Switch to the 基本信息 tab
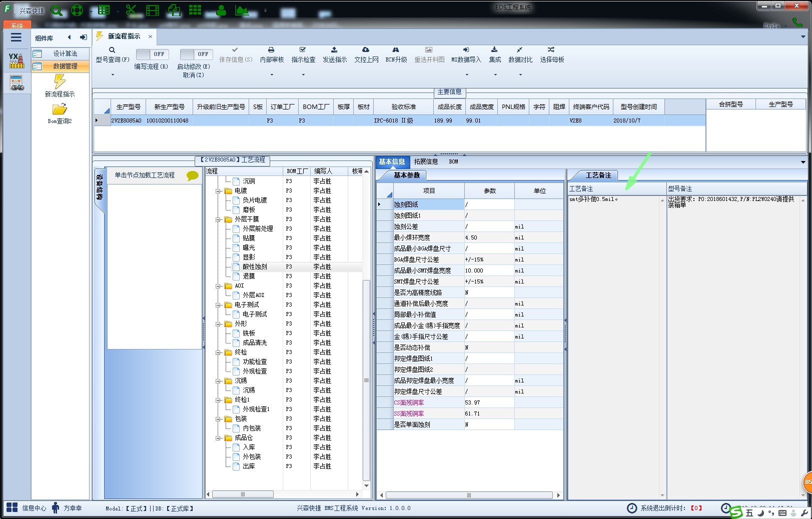812x519 pixels. 392,161
